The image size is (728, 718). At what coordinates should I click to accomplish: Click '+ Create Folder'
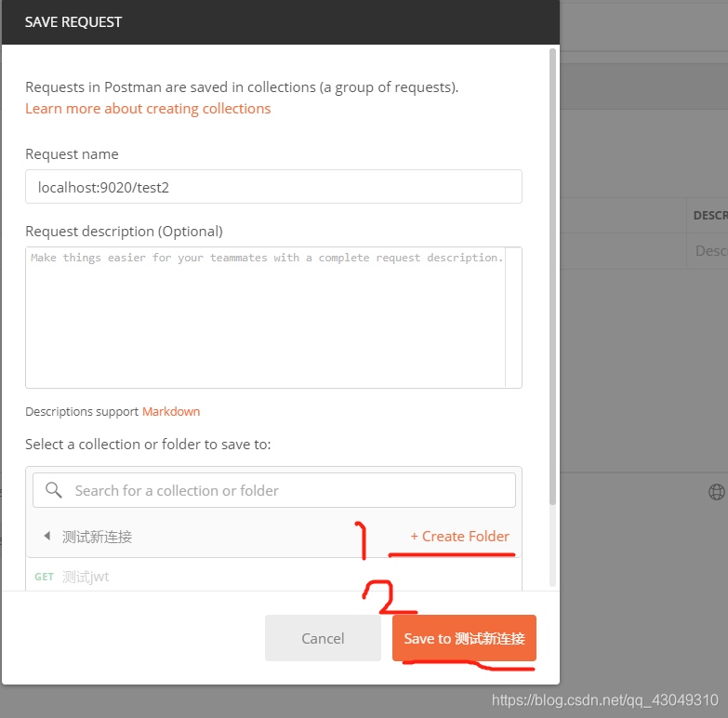459,537
